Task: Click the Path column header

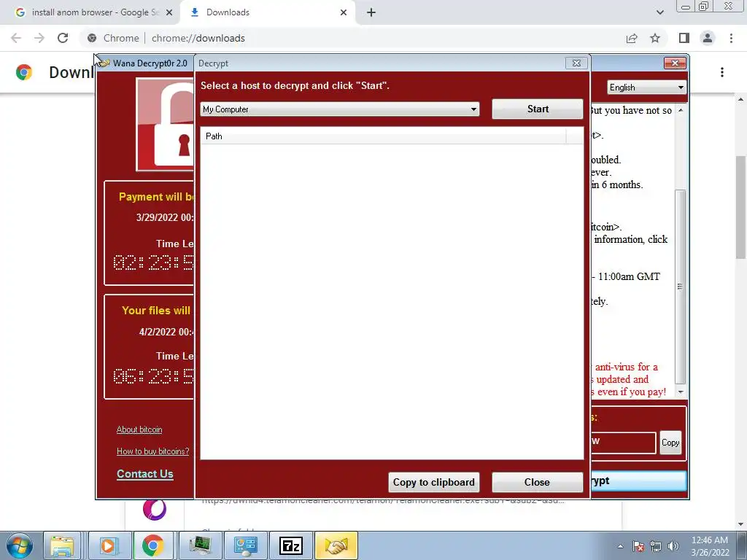Action: tap(384, 136)
